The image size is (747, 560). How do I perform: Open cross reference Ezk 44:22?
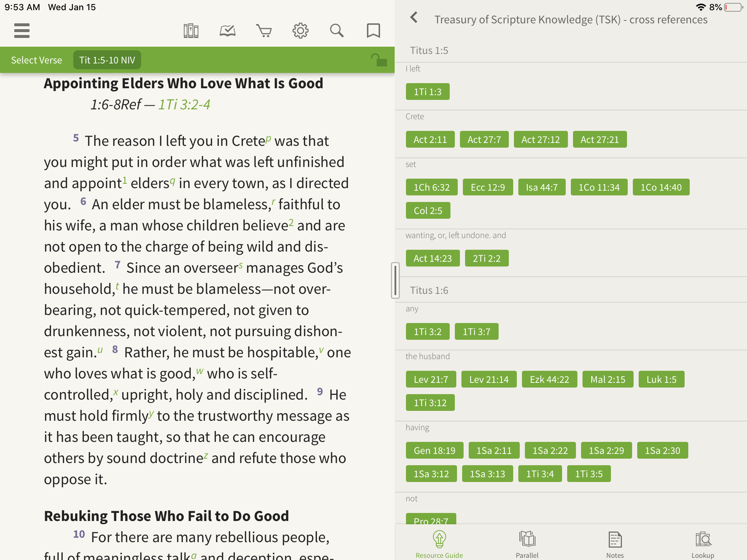(x=549, y=379)
